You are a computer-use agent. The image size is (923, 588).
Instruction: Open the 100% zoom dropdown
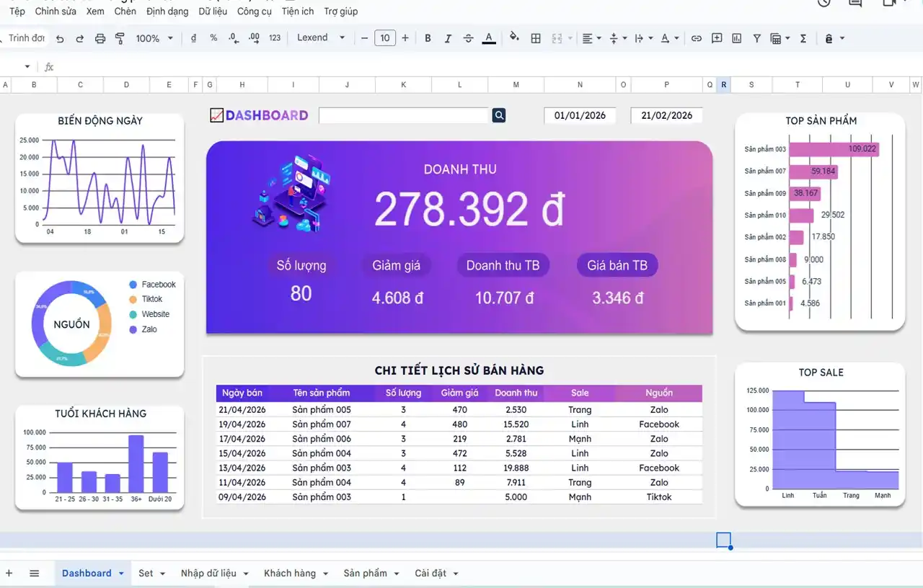coord(154,38)
